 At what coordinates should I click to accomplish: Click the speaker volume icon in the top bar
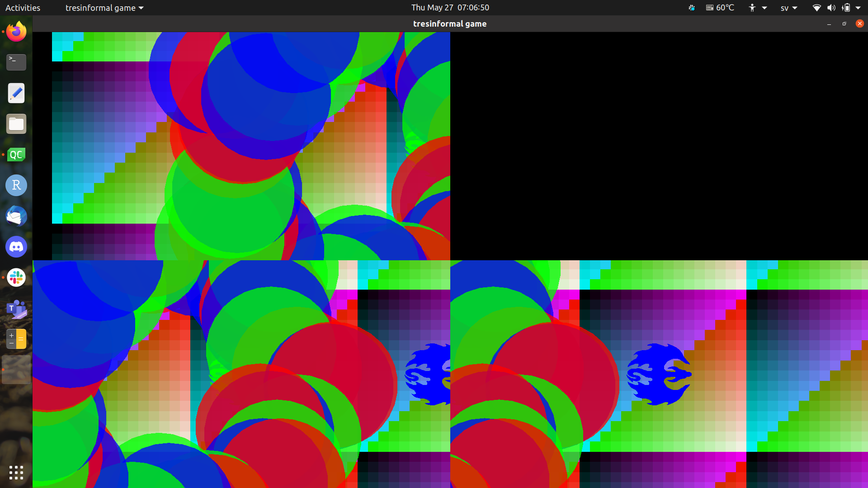pyautogui.click(x=831, y=8)
